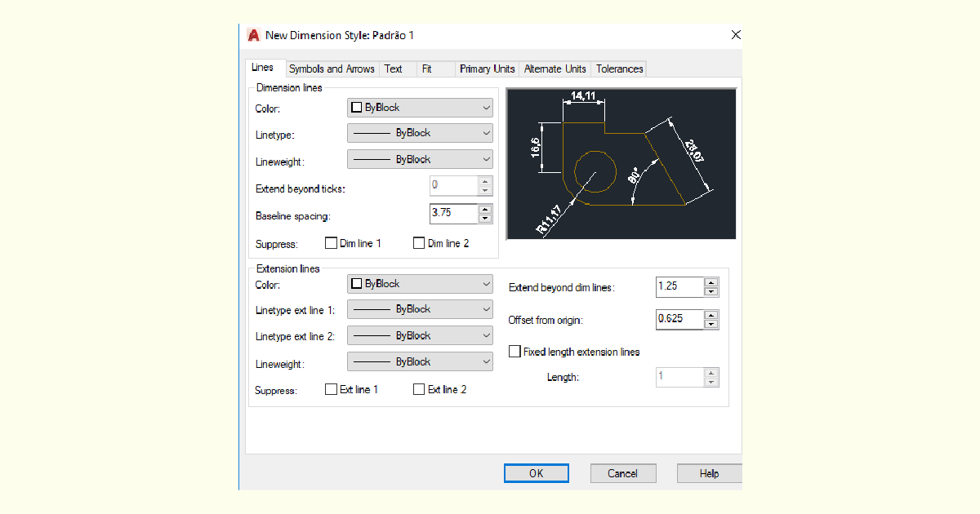
Task: Expand Linetype ext line 2 dropdown
Action: (421, 335)
